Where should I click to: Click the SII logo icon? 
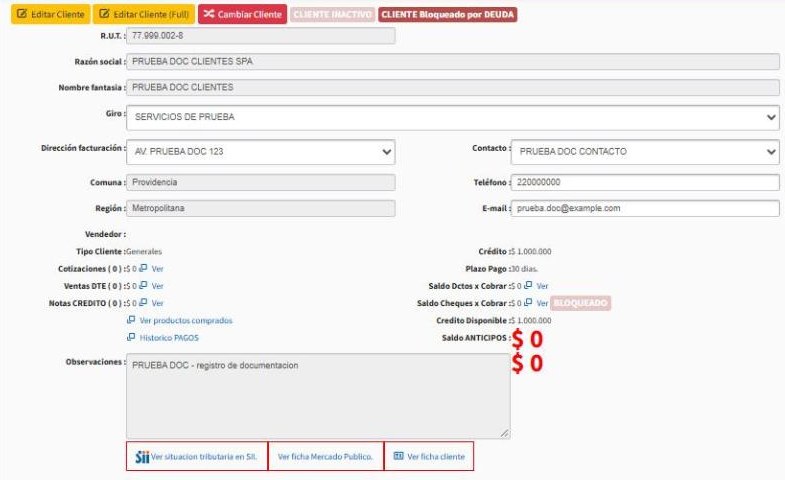click(x=142, y=457)
